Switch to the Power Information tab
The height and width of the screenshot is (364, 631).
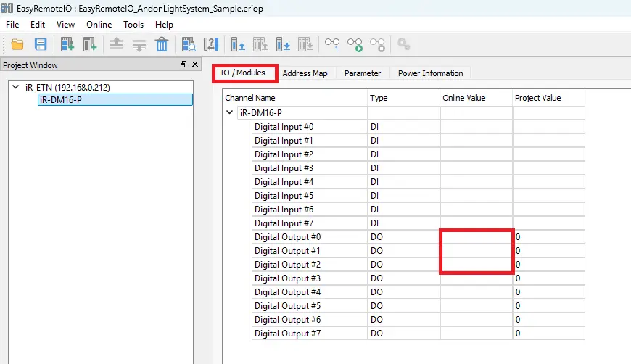point(430,73)
